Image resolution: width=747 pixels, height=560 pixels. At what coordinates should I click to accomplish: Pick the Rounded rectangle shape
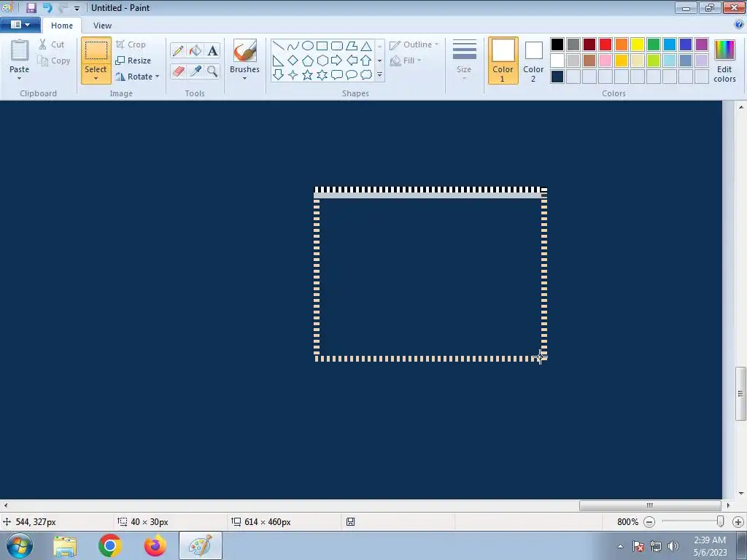[337, 46]
